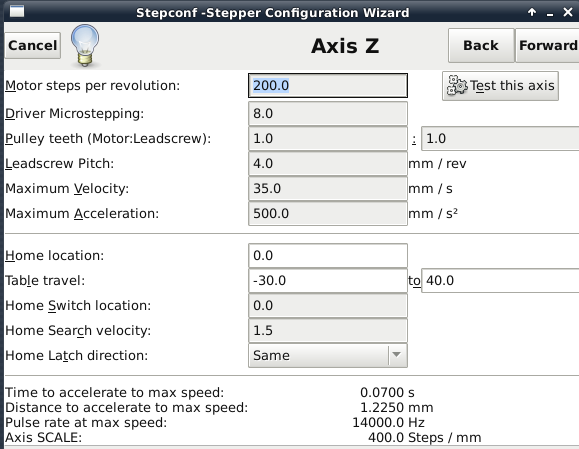
Task: Click the Maximum Velocity label
Action: pos(67,188)
